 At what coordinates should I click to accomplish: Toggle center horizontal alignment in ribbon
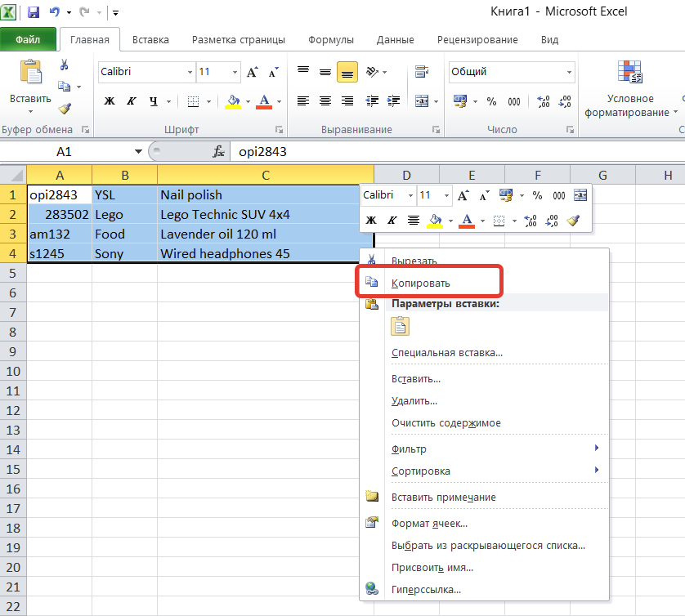coord(325,101)
